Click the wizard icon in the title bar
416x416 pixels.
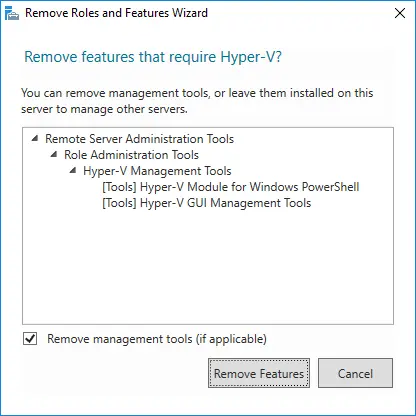pyautogui.click(x=12, y=13)
